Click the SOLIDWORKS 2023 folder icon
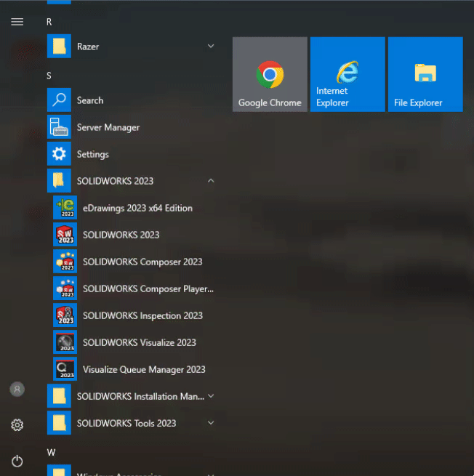 pos(59,181)
